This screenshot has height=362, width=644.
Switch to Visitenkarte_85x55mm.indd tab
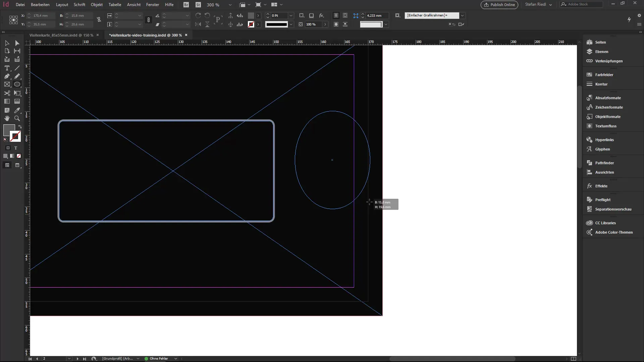pos(61,35)
